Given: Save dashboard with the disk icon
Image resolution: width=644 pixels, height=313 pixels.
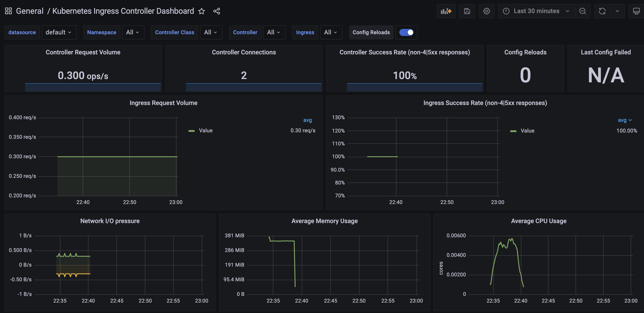Looking at the screenshot, I should 467,11.
